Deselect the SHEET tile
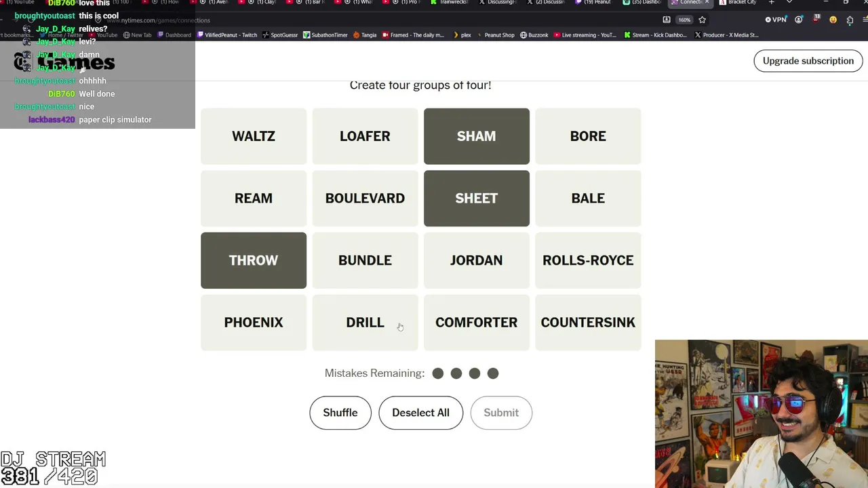This screenshot has width=868, height=488. [x=477, y=199]
